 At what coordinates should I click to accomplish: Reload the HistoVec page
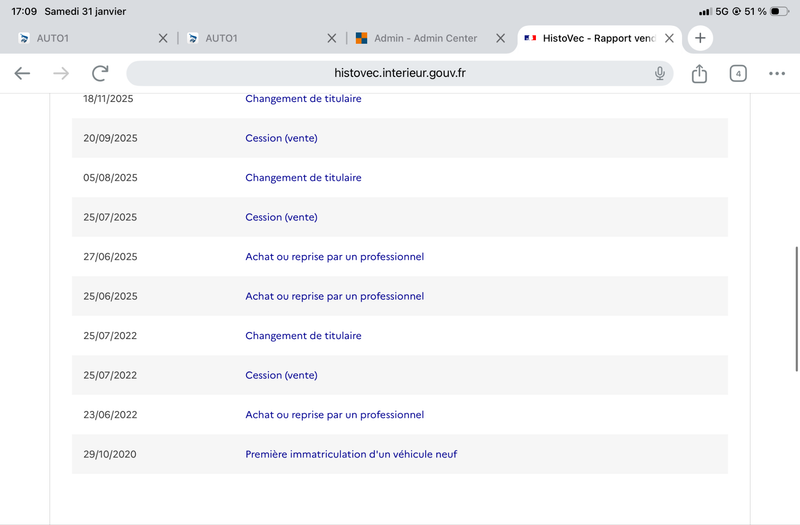click(100, 73)
